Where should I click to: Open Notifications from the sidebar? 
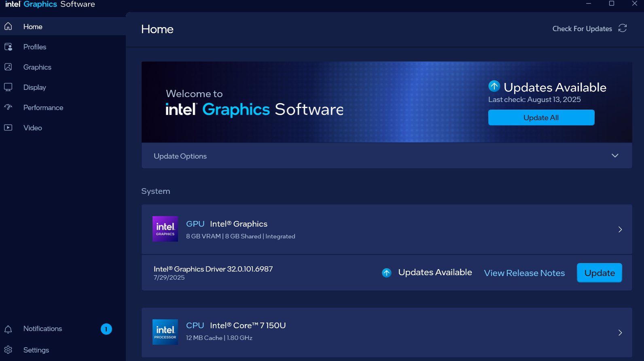pos(63,329)
